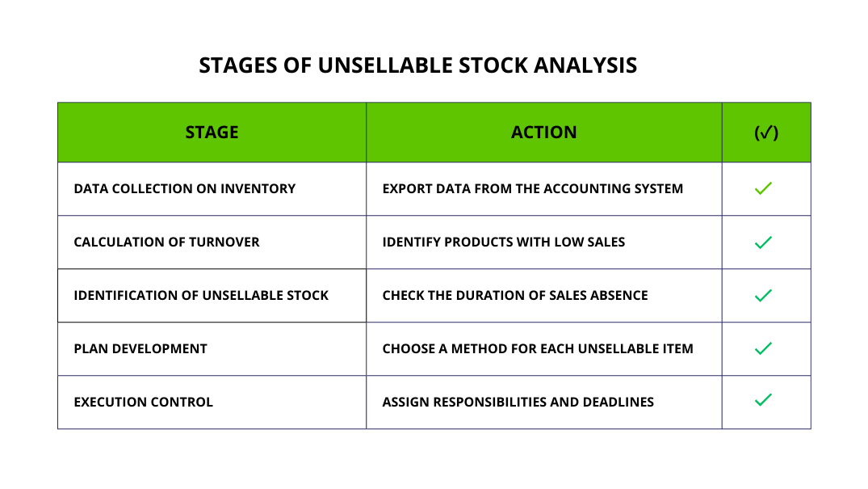The image size is (868, 489).
Task: Click the Plan Development stage cell
Action: (140, 349)
